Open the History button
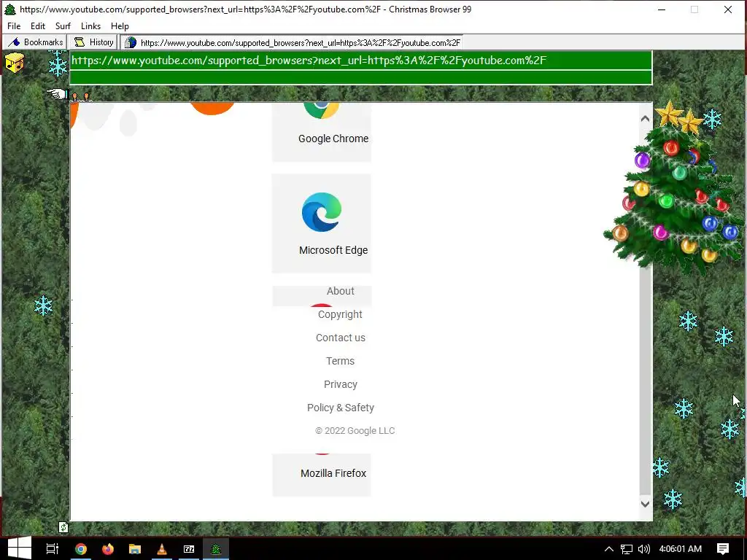This screenshot has height=560, width=747. 93,42
